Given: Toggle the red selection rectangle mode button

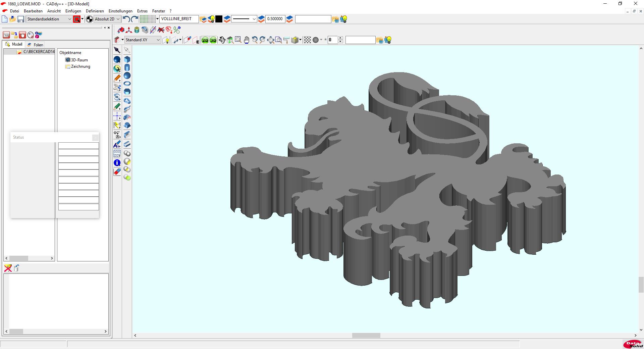Looking at the screenshot, I should point(77,19).
